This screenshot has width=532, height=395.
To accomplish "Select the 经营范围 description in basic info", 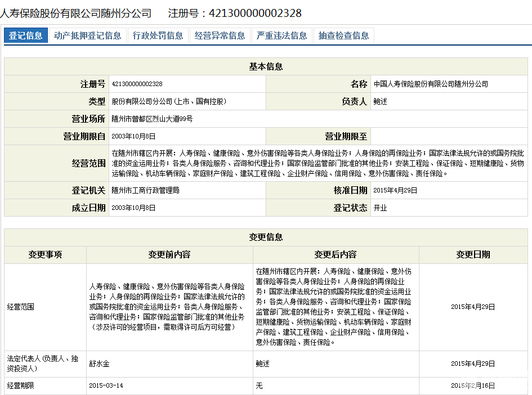I will [x=318, y=163].
